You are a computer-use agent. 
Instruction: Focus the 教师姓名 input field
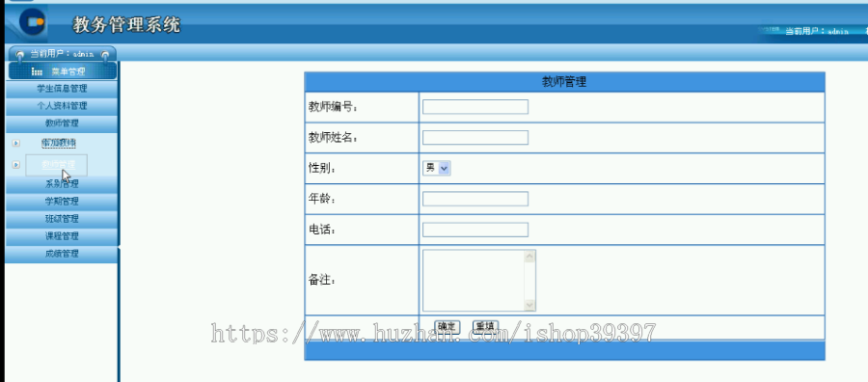click(x=475, y=137)
